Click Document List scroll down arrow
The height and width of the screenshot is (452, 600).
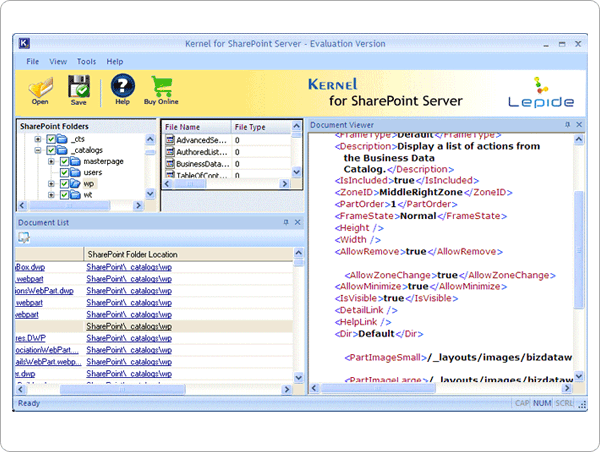[298, 378]
